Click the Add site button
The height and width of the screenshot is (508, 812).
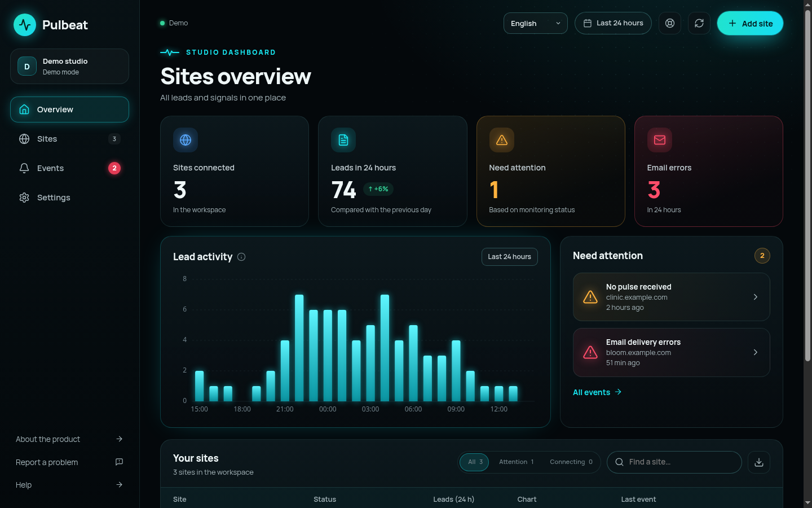click(x=750, y=23)
